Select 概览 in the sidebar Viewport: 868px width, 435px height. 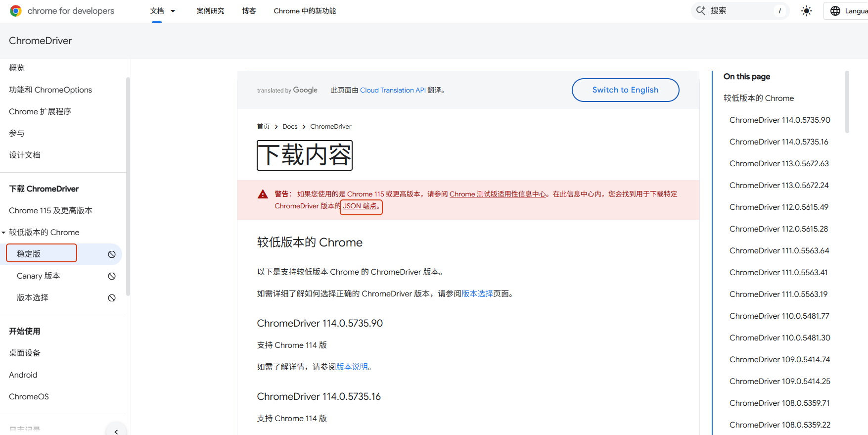coord(17,68)
